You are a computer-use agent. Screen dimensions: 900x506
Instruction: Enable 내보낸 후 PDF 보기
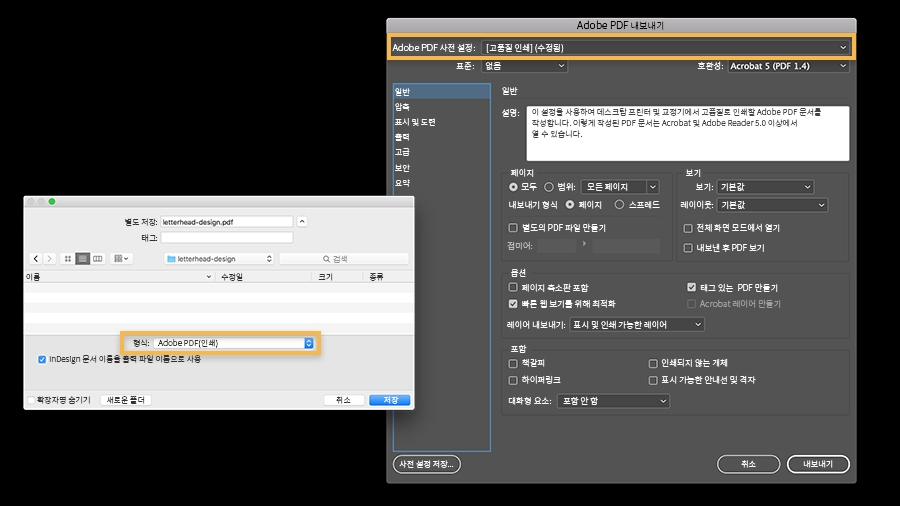[688, 248]
